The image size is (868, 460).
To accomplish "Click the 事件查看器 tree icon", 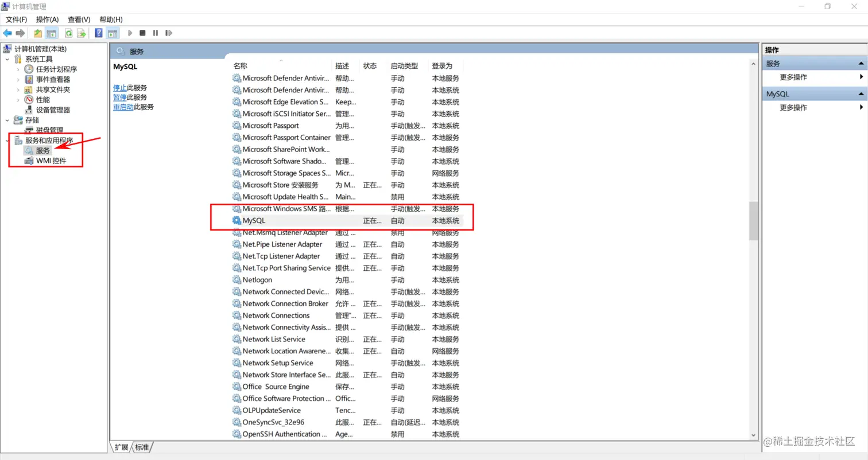I will coord(29,80).
